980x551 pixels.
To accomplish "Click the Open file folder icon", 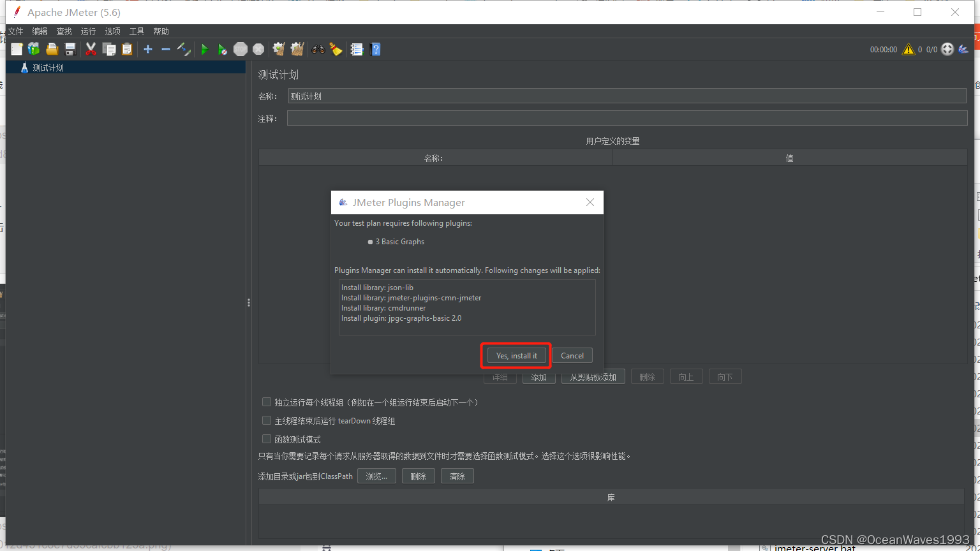I will [x=52, y=49].
